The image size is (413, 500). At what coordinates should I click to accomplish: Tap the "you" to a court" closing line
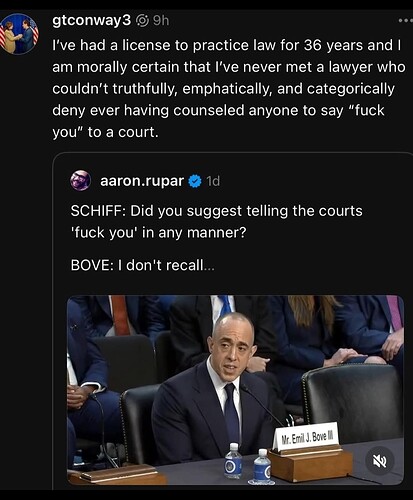(105, 132)
